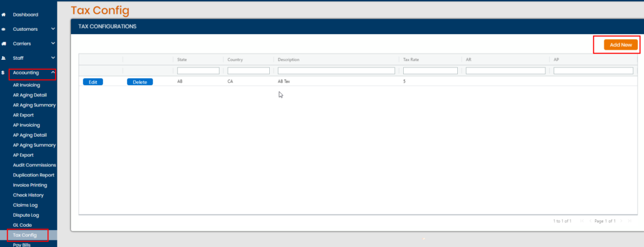This screenshot has height=247, width=644.
Task: Open AR Invoicing from sidebar
Action: pyautogui.click(x=26, y=85)
